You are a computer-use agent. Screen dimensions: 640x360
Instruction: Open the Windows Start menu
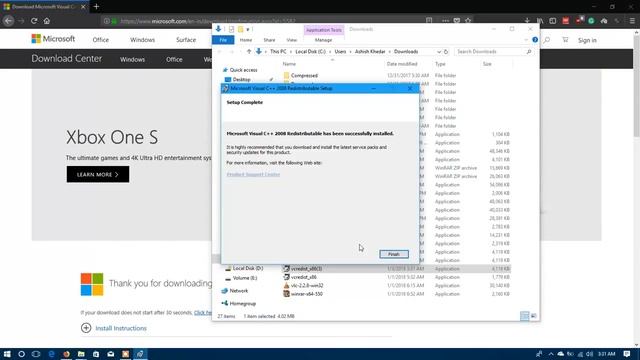[x=7, y=354]
